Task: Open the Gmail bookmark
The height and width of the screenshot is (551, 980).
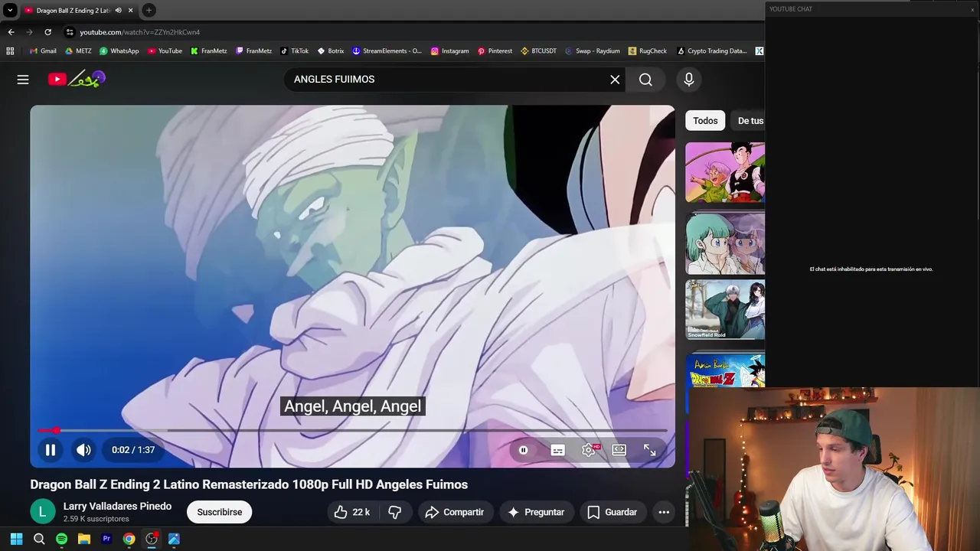Action: 42,51
